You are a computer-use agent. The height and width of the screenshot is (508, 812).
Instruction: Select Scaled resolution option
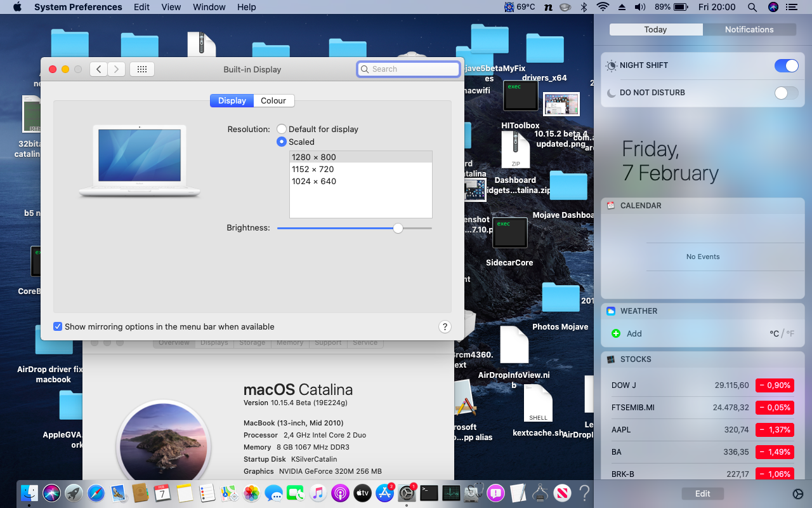[x=282, y=142]
